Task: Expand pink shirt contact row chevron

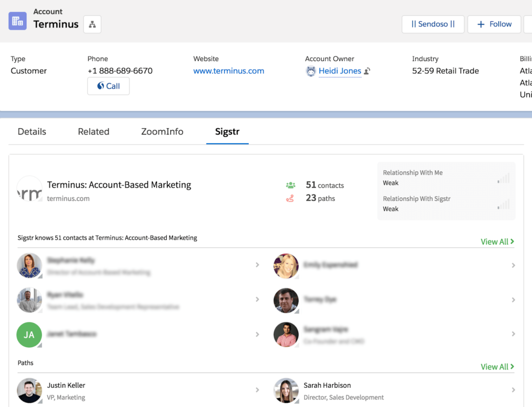Action: tap(513, 334)
